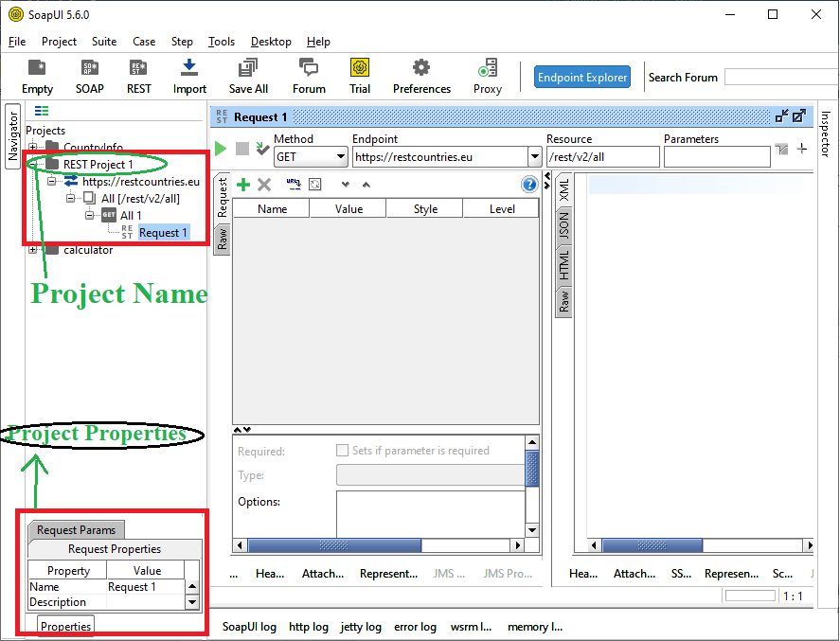Open the error log
This screenshot has height=641, width=840.
click(415, 627)
